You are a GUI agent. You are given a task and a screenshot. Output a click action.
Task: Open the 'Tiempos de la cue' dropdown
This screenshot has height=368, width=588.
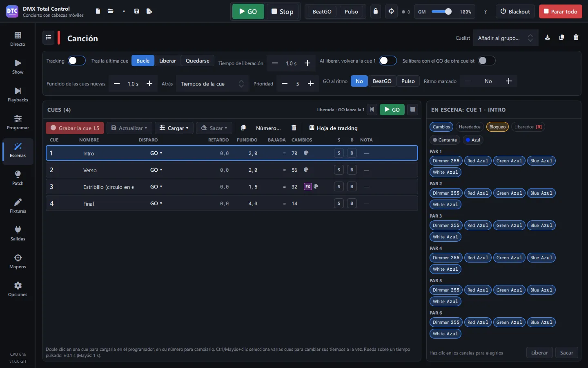click(x=212, y=84)
